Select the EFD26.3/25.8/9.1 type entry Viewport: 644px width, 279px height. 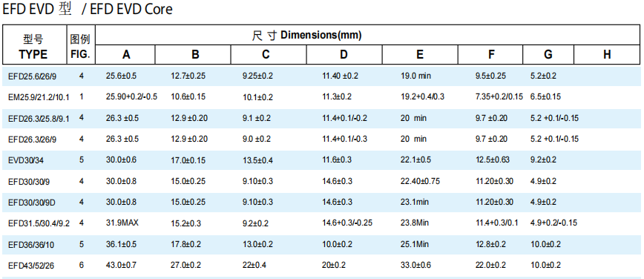point(39,119)
